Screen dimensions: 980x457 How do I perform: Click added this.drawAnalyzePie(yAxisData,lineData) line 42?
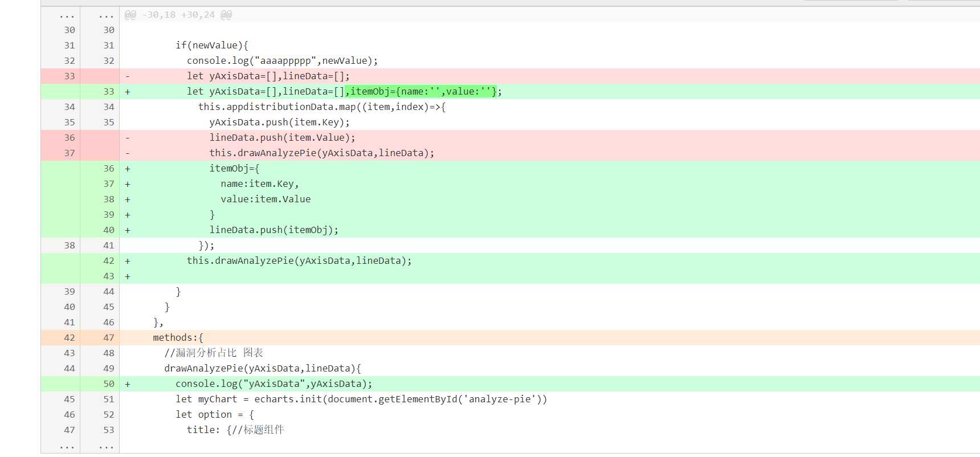[299, 260]
